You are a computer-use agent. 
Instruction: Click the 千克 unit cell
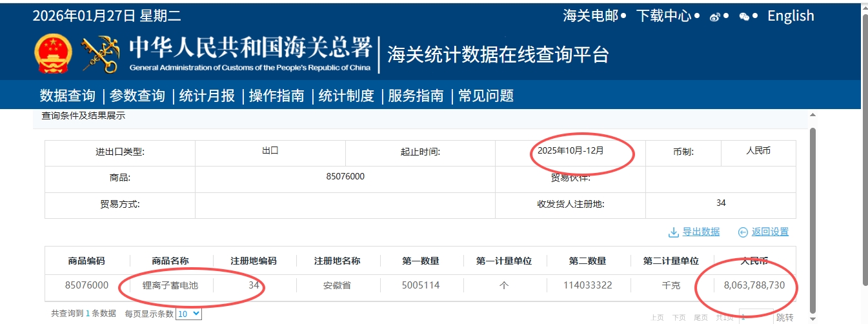[671, 285]
